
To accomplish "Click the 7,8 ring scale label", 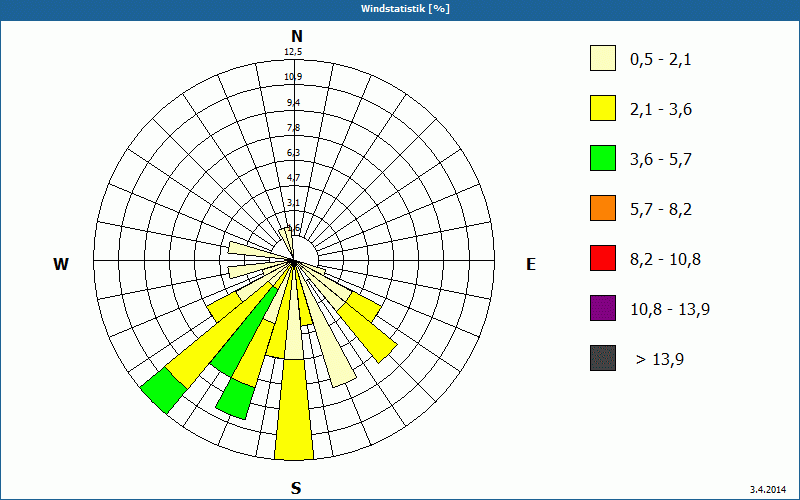I will pyautogui.click(x=293, y=128).
